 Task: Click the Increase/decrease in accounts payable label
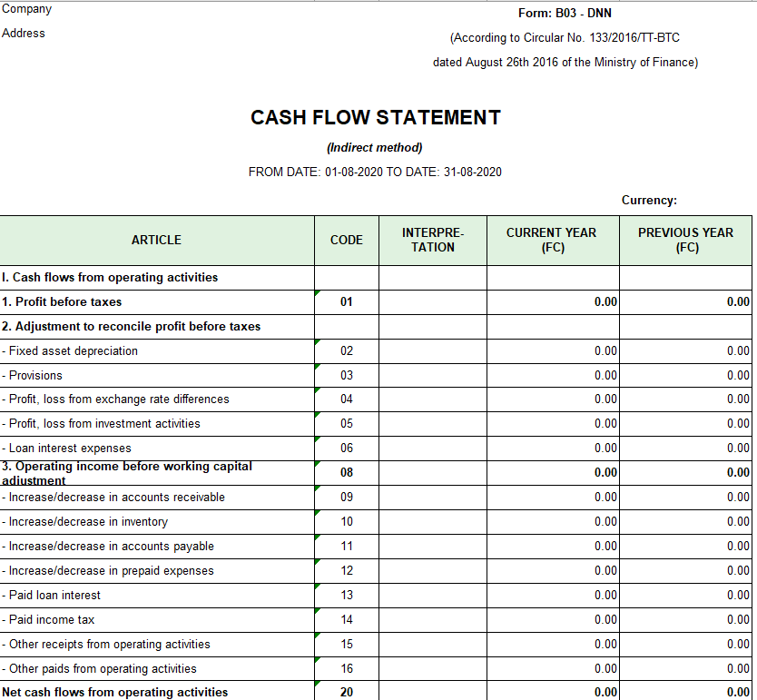tap(107, 546)
